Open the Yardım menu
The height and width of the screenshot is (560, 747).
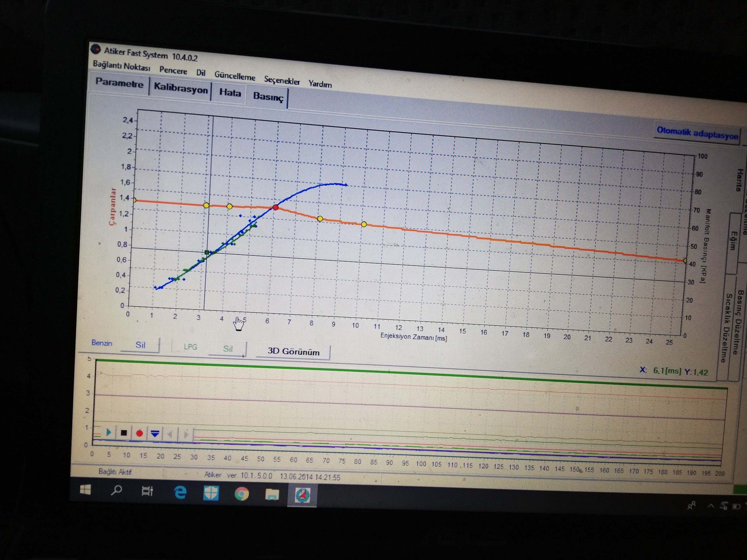coord(320,84)
